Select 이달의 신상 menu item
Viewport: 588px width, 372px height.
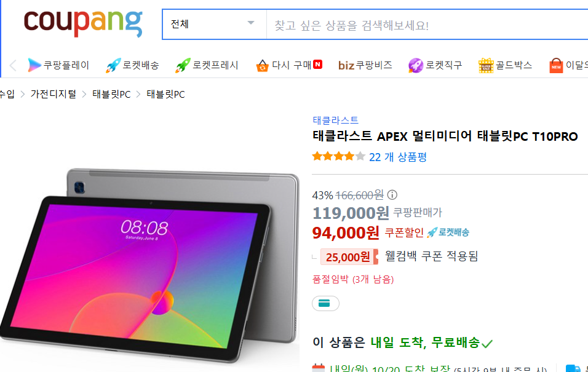pos(568,65)
